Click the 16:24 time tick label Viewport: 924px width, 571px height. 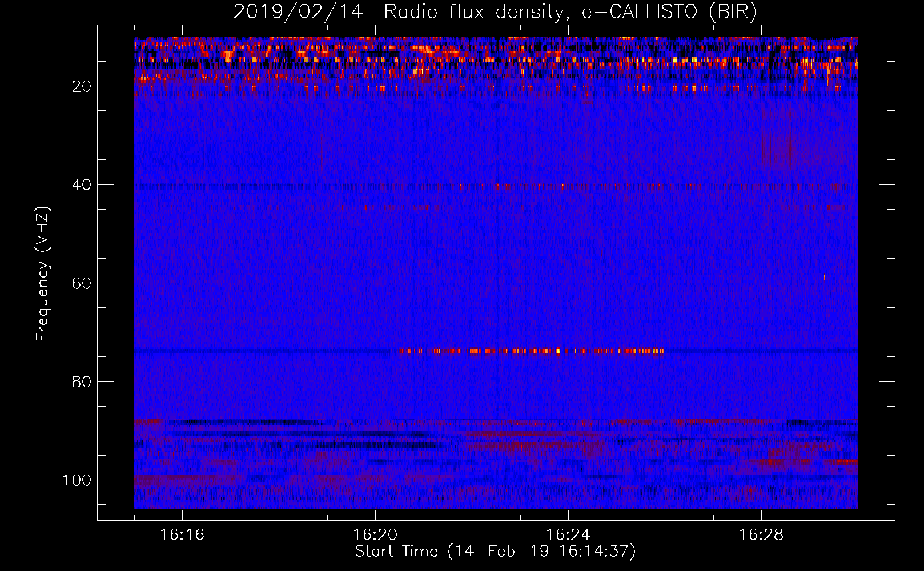pos(568,535)
